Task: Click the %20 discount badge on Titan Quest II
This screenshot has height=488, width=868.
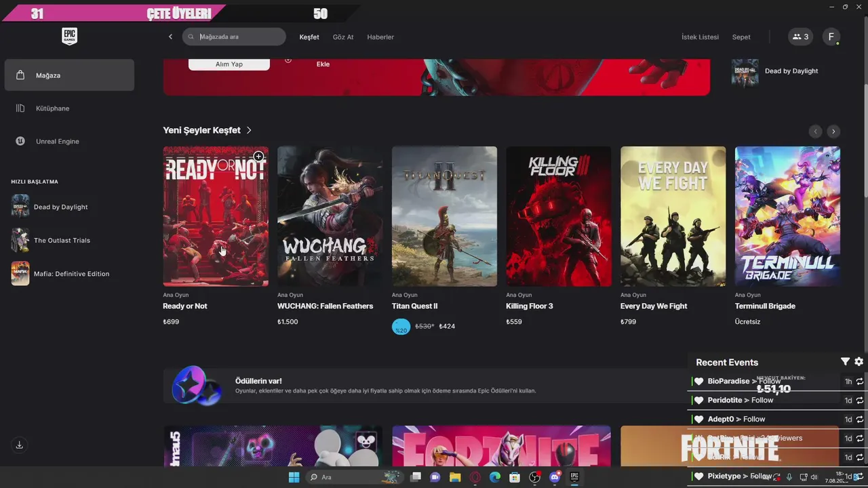Action: [401, 327]
